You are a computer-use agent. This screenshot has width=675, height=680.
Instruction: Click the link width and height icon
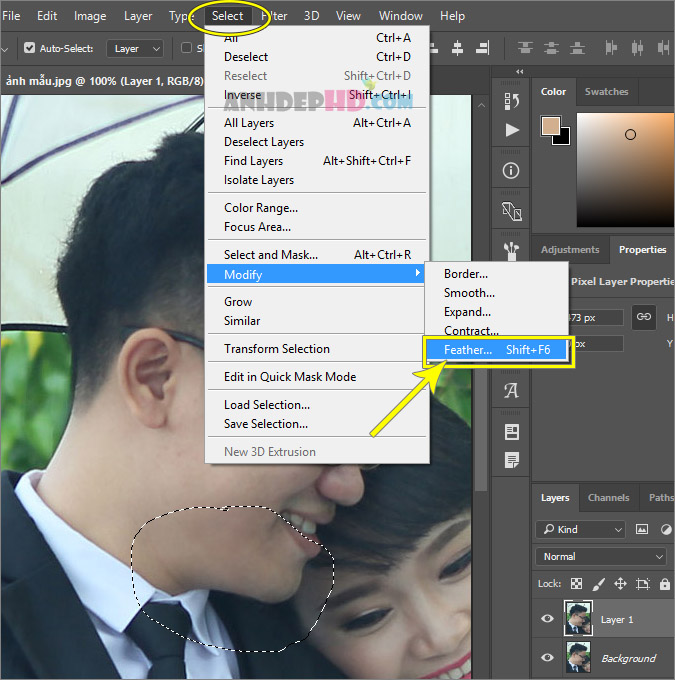pyautogui.click(x=644, y=317)
